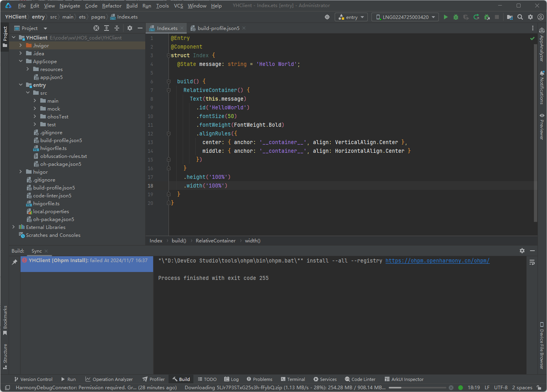
Task: Toggle soft-wrap in the build output
Action: pyautogui.click(x=532, y=263)
